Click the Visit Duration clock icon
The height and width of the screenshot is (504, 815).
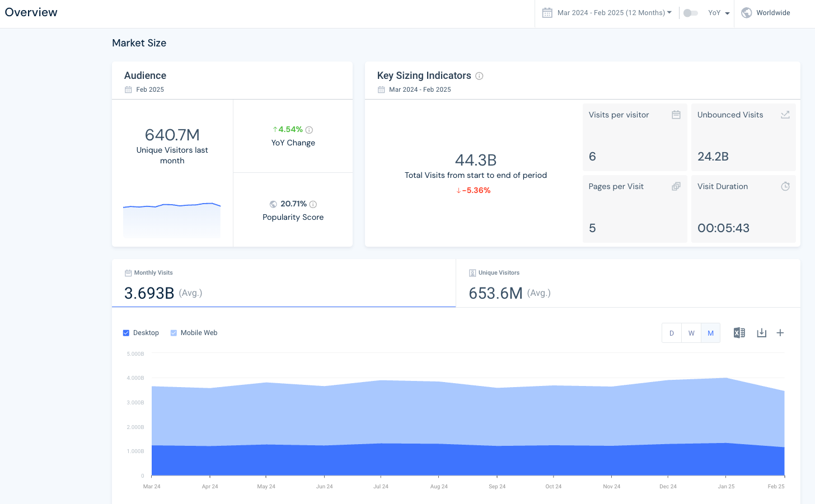coord(785,186)
